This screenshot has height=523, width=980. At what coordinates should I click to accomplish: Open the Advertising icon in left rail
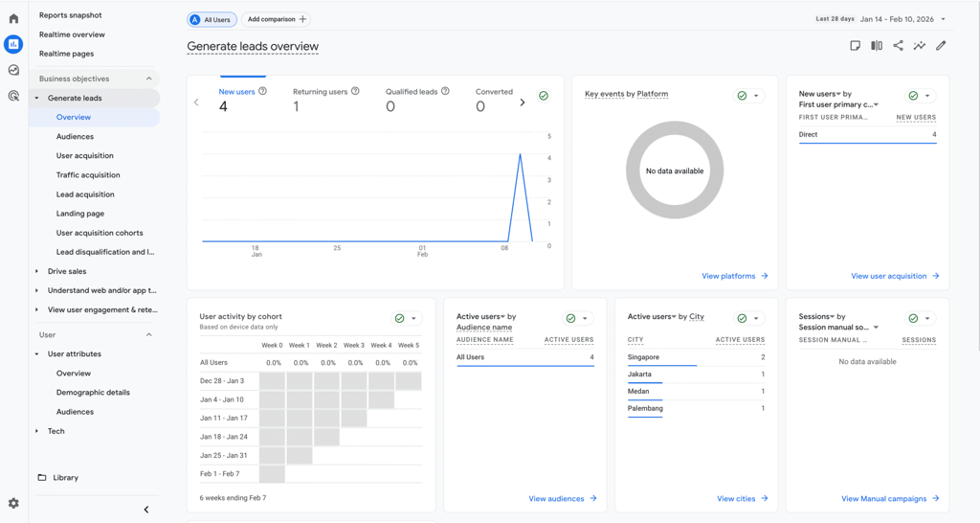[x=13, y=96]
